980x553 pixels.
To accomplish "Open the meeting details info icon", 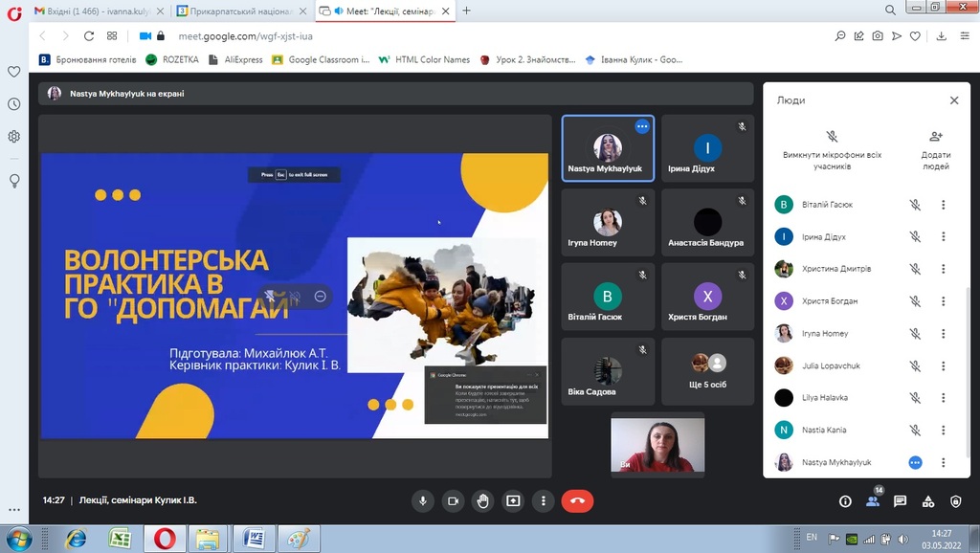I will pyautogui.click(x=845, y=501).
